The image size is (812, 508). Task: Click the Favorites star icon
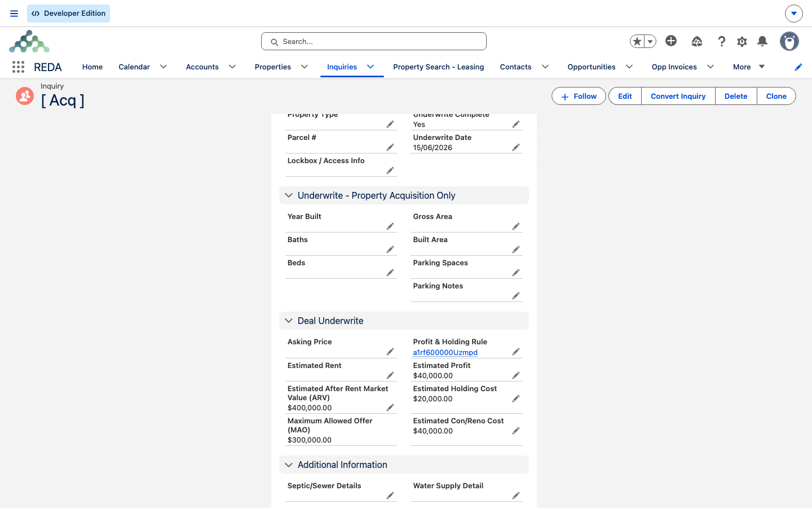[x=637, y=41]
